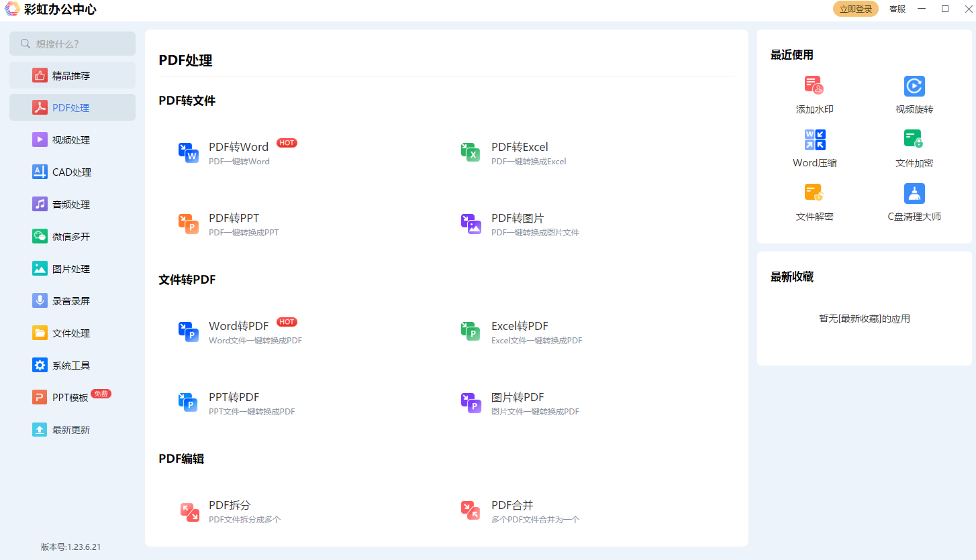Click the CAD处理 sidebar icon

click(x=40, y=172)
